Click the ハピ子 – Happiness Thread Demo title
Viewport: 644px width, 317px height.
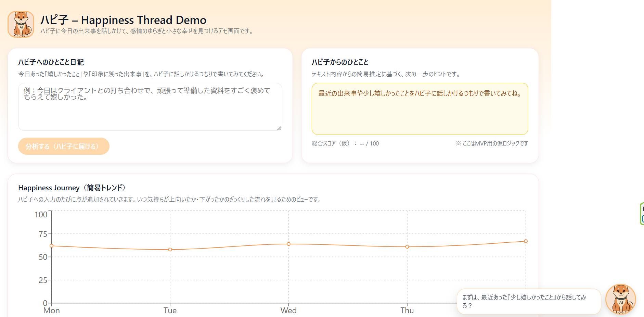[123, 20]
